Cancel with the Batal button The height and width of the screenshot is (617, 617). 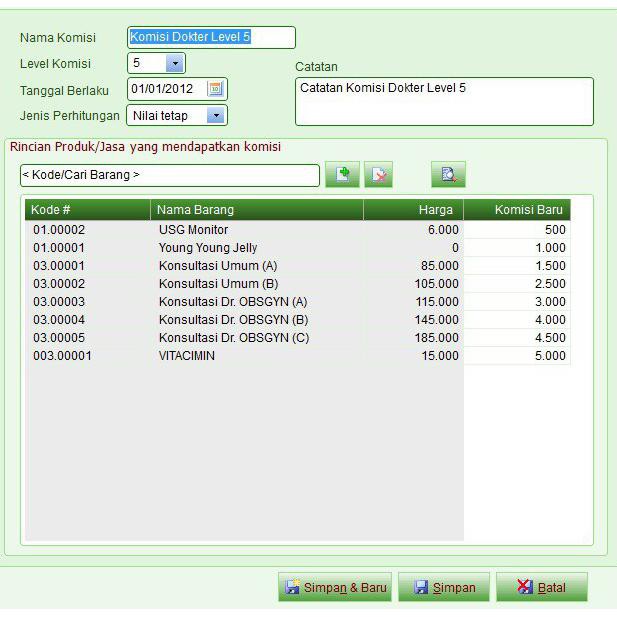point(541,587)
